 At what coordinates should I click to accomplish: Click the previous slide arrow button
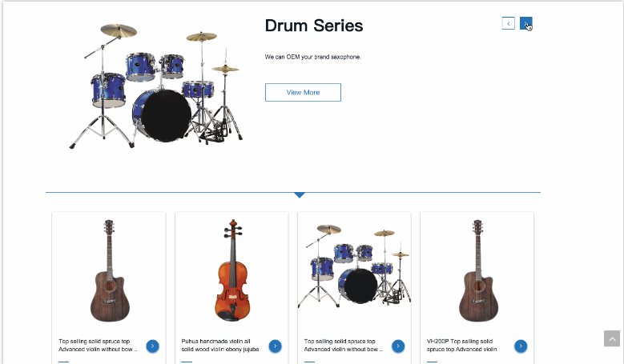pyautogui.click(x=508, y=23)
